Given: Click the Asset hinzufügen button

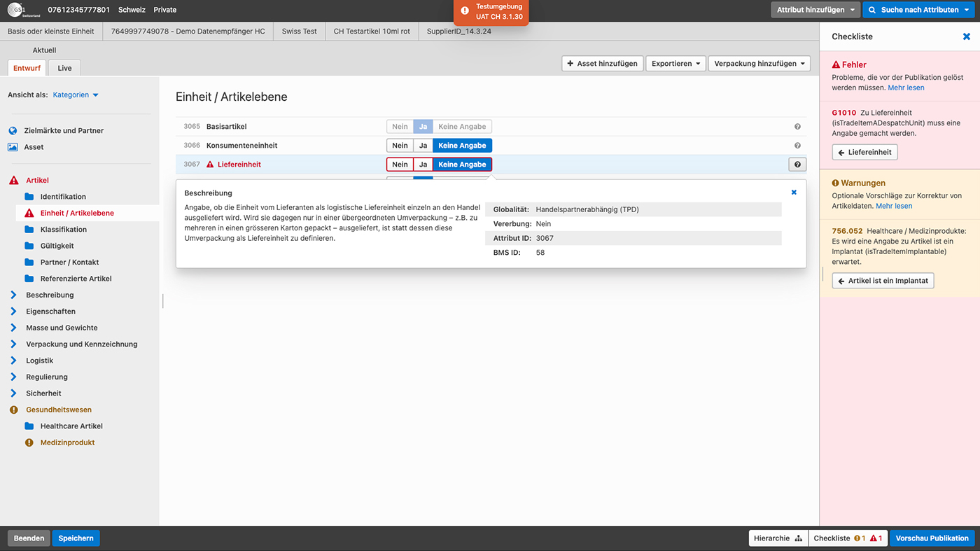Looking at the screenshot, I should click(x=602, y=64).
